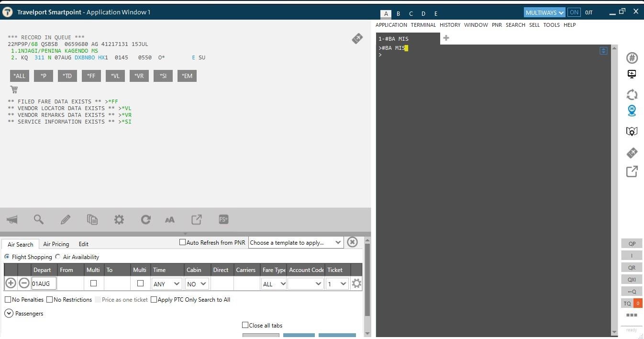Open the TERMINAL menu
The height and width of the screenshot is (339, 644).
[x=423, y=25]
